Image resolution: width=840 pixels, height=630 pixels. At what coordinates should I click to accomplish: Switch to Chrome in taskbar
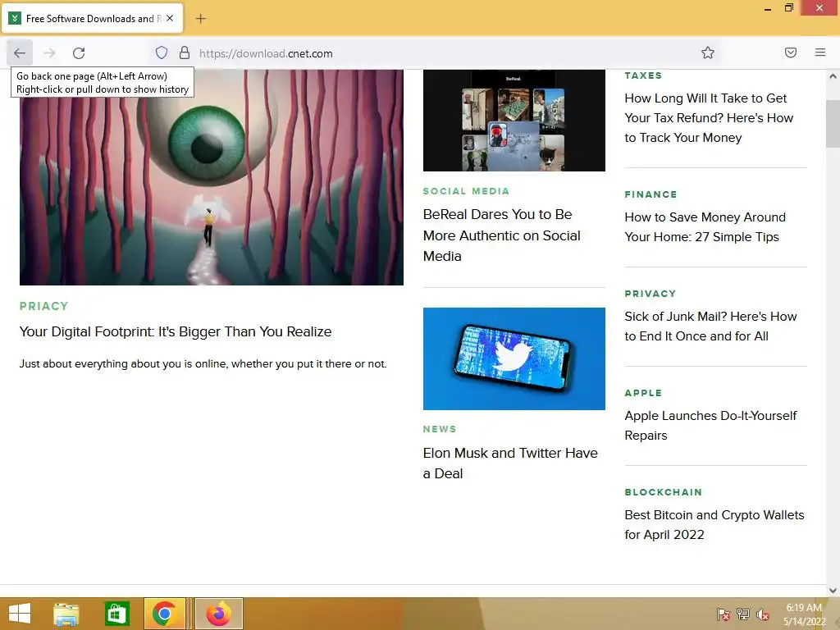pyautogui.click(x=164, y=614)
